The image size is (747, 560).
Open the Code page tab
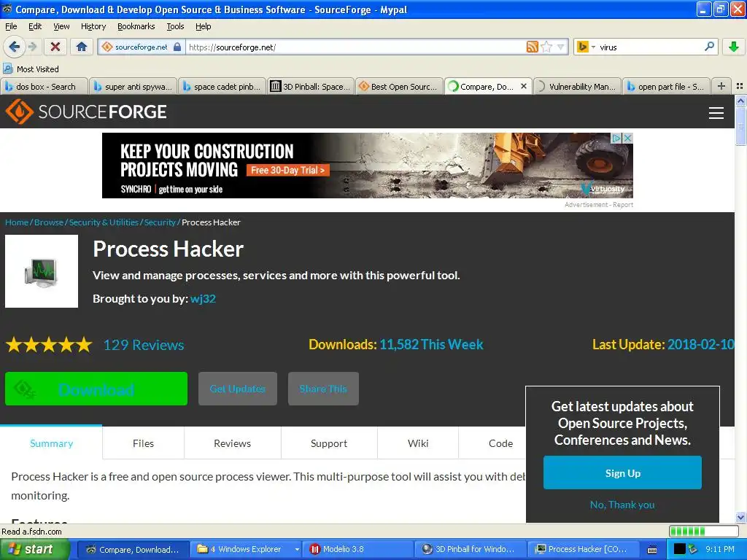point(500,443)
